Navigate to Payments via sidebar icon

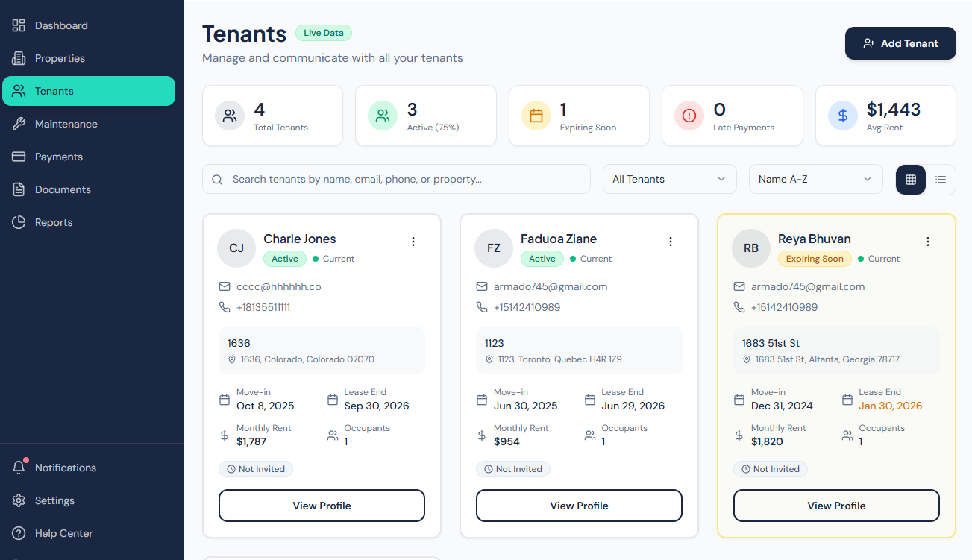[x=60, y=156]
